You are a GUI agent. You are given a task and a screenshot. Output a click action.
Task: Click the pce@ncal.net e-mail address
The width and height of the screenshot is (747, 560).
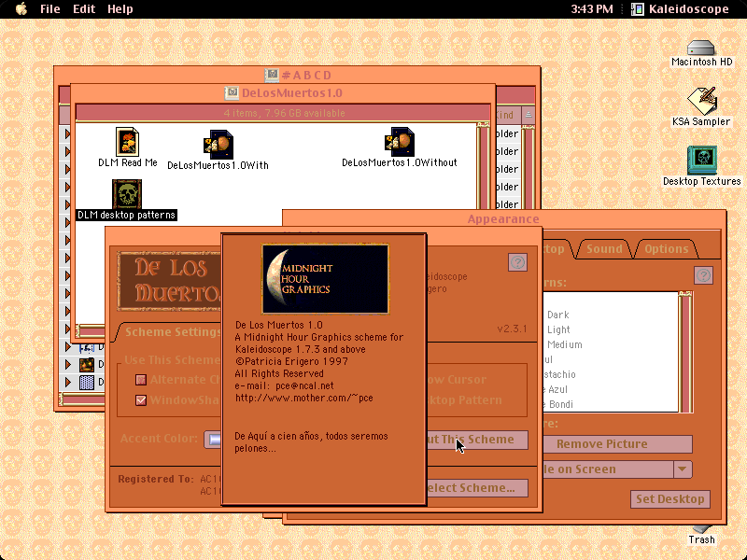pos(304,385)
